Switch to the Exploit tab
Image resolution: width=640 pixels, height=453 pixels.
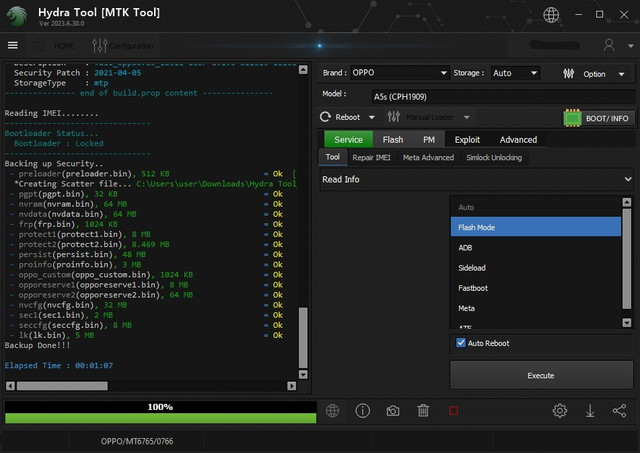(467, 140)
